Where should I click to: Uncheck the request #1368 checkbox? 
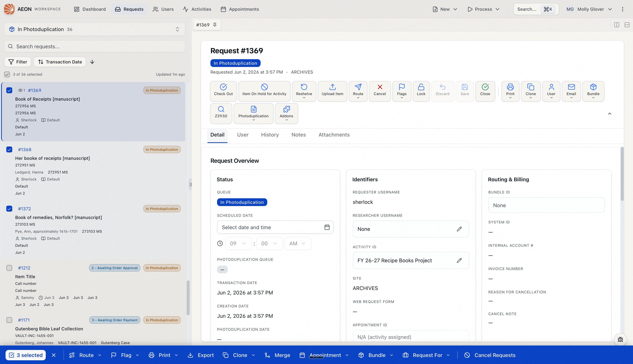click(9, 149)
